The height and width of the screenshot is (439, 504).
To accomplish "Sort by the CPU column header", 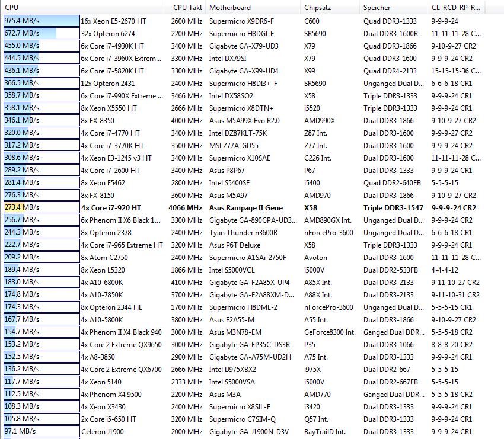I will pos(84,7).
